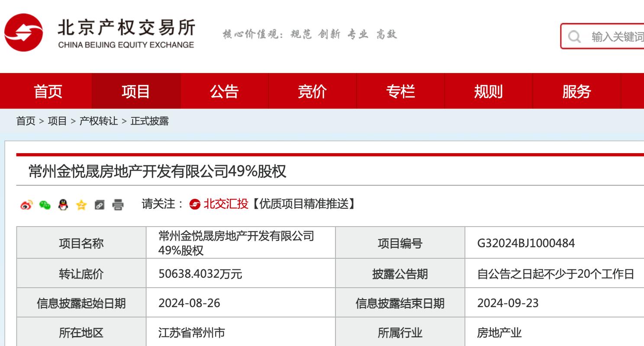Click the printer icon
Viewport: 644px width, 346px height.
[118, 205]
